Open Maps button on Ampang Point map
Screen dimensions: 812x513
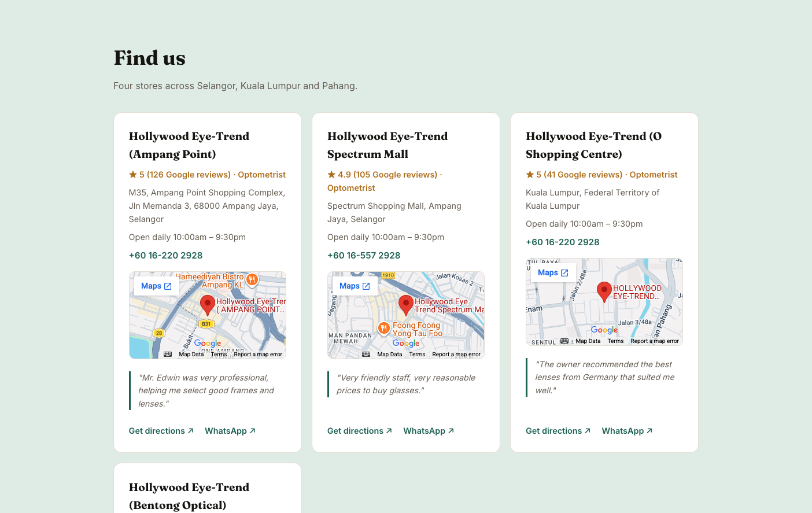tap(156, 286)
